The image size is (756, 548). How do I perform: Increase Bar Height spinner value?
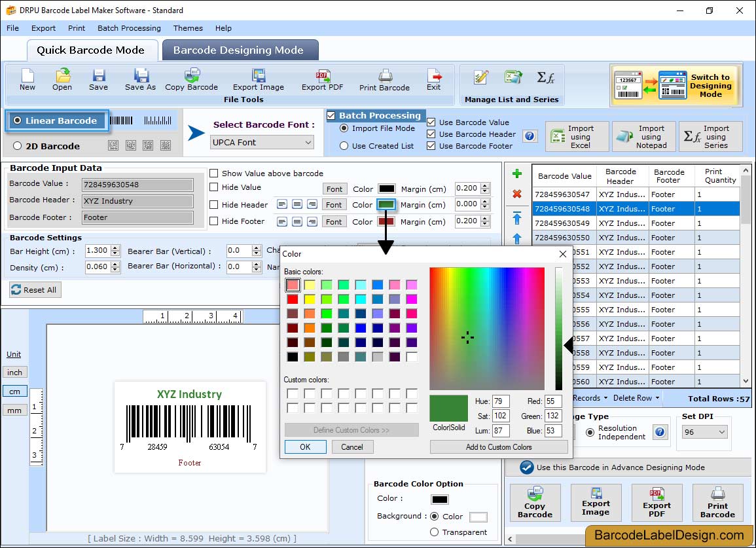click(x=115, y=247)
